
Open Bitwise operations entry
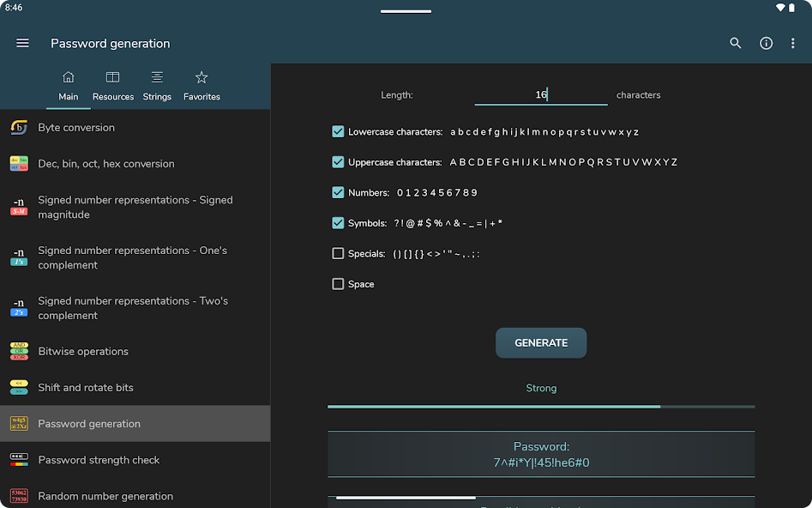click(135, 351)
